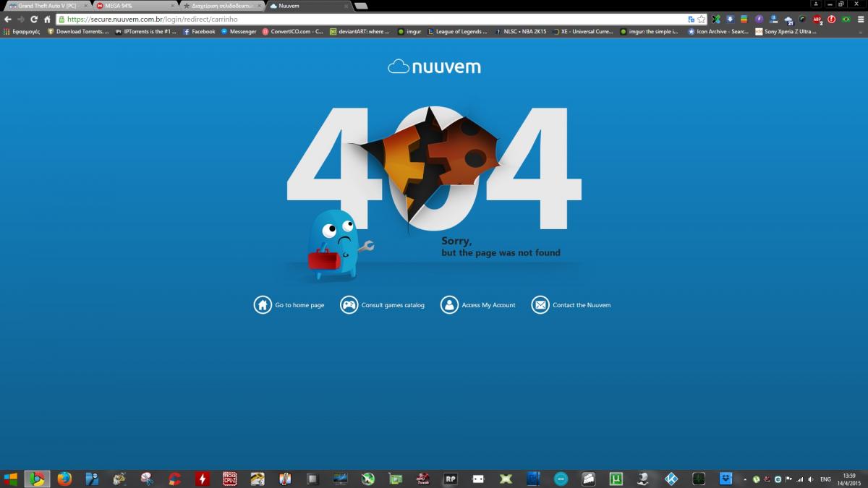Switch to the Grand Theft Auto V tab
The image size is (868, 488).
pos(47,5)
